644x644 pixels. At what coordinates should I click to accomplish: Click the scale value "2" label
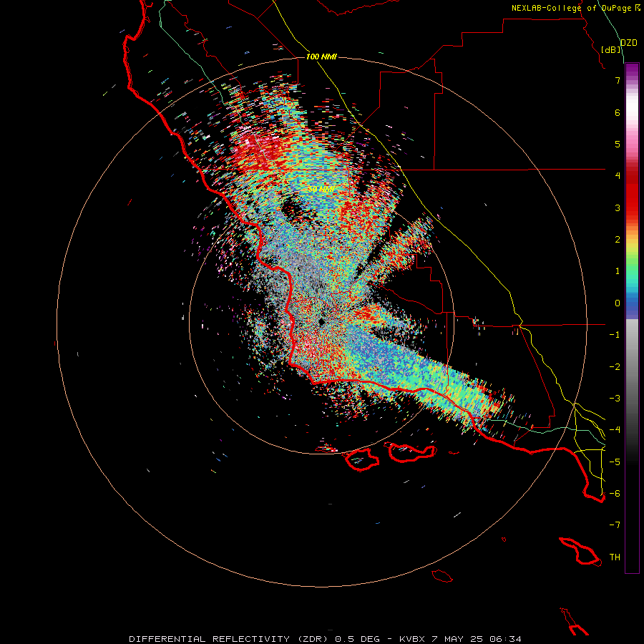[618, 240]
